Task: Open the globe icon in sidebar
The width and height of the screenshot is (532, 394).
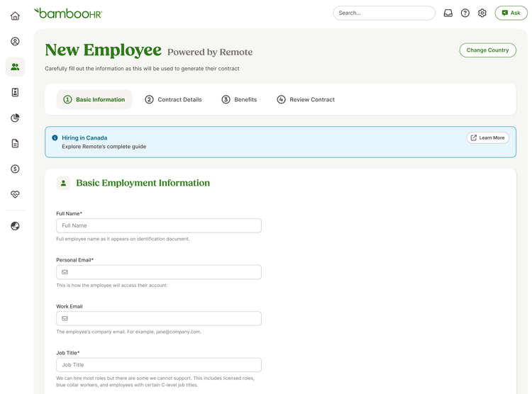Action: [15, 226]
